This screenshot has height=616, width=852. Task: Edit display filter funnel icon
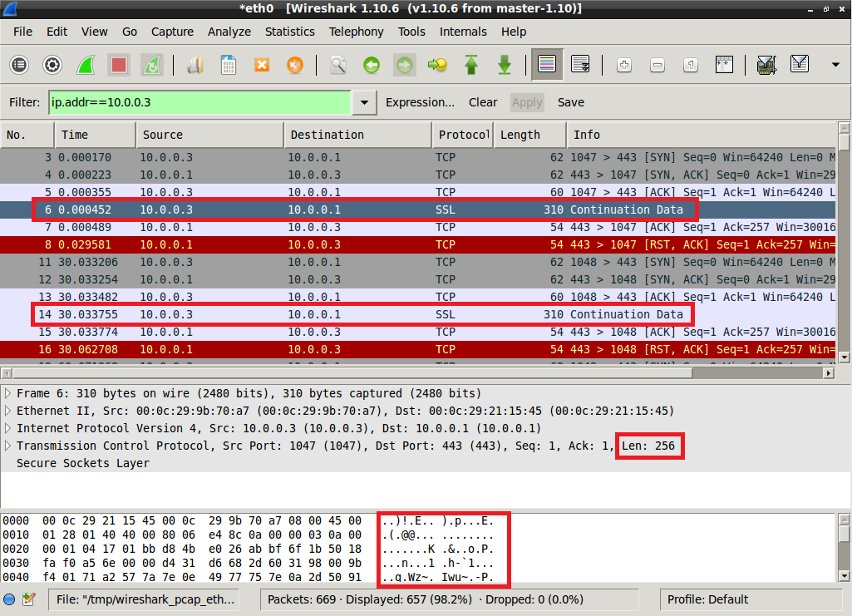[800, 65]
